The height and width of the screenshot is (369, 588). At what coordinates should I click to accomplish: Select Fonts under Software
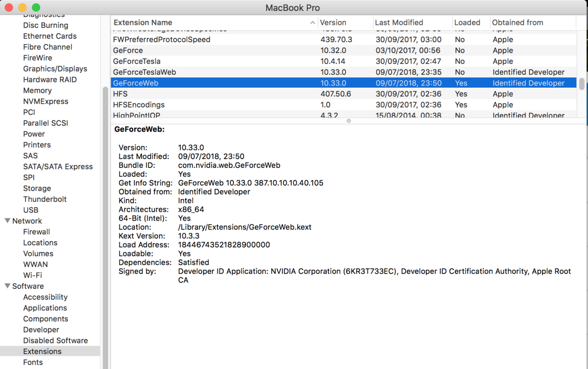(x=33, y=362)
